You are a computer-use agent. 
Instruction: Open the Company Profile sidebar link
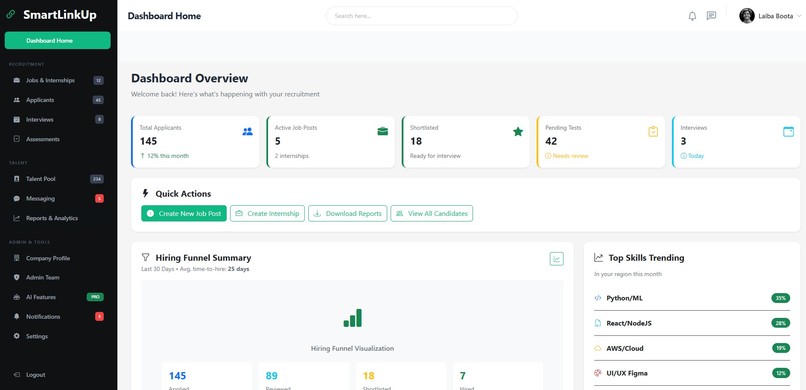(x=58, y=258)
